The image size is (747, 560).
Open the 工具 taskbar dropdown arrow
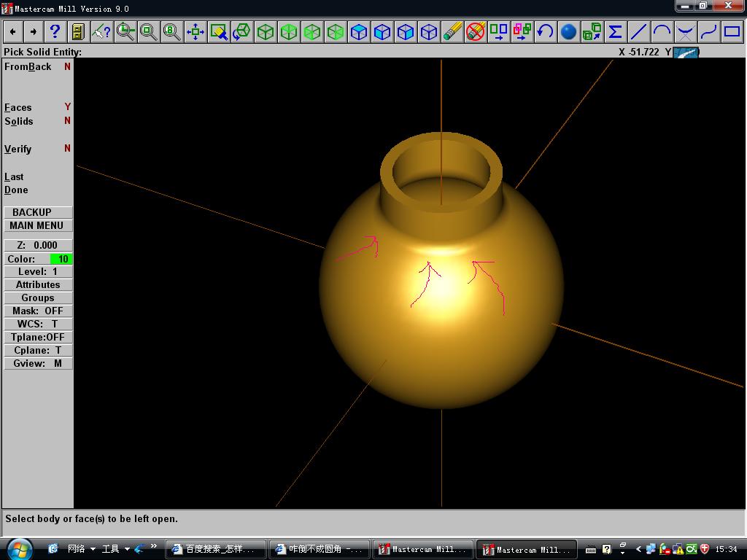pyautogui.click(x=127, y=549)
